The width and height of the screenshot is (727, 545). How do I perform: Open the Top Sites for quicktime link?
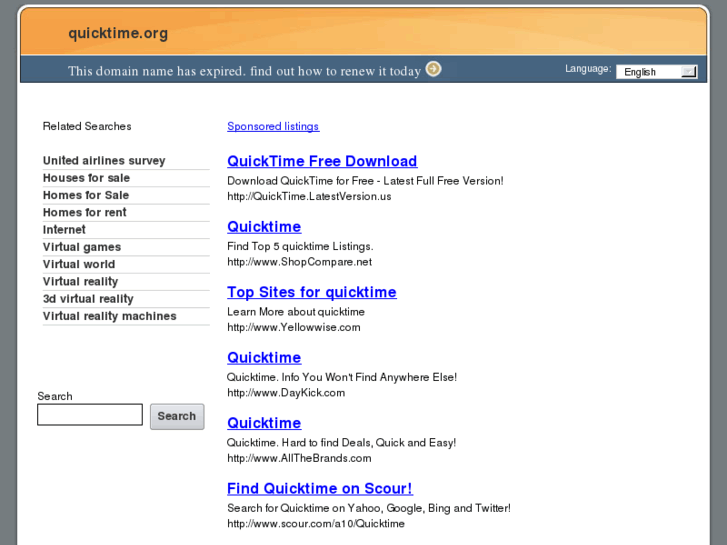point(312,292)
